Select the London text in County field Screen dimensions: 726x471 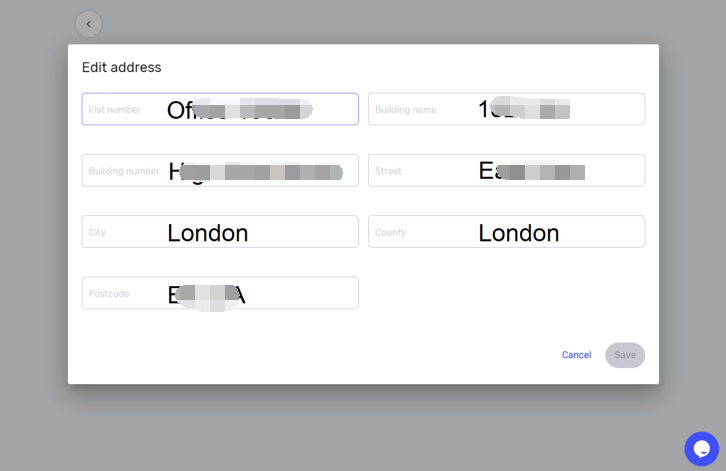tap(519, 233)
